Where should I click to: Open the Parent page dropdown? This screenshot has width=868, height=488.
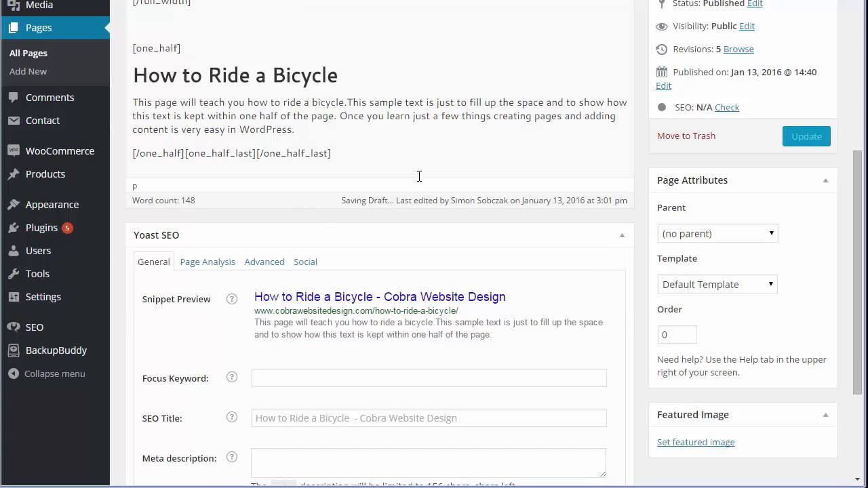(717, 233)
